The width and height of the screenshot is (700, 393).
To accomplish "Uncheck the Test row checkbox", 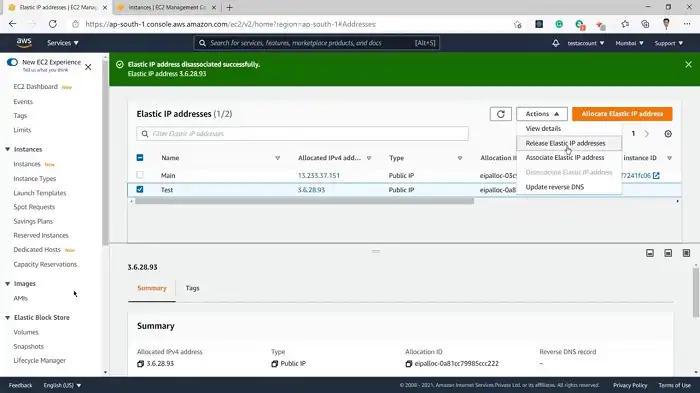I will tap(140, 189).
